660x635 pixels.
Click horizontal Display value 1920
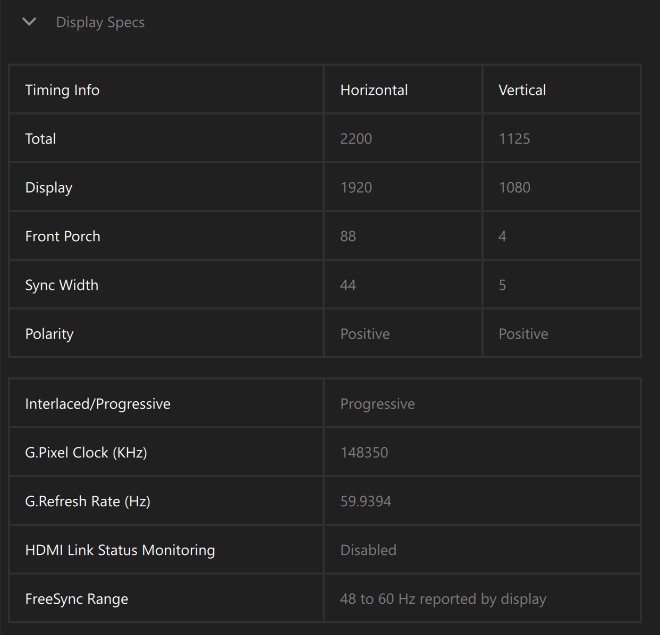tap(356, 188)
